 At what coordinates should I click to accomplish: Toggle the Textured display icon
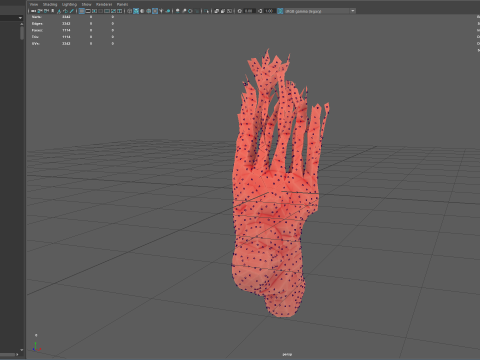pyautogui.click(x=155, y=11)
